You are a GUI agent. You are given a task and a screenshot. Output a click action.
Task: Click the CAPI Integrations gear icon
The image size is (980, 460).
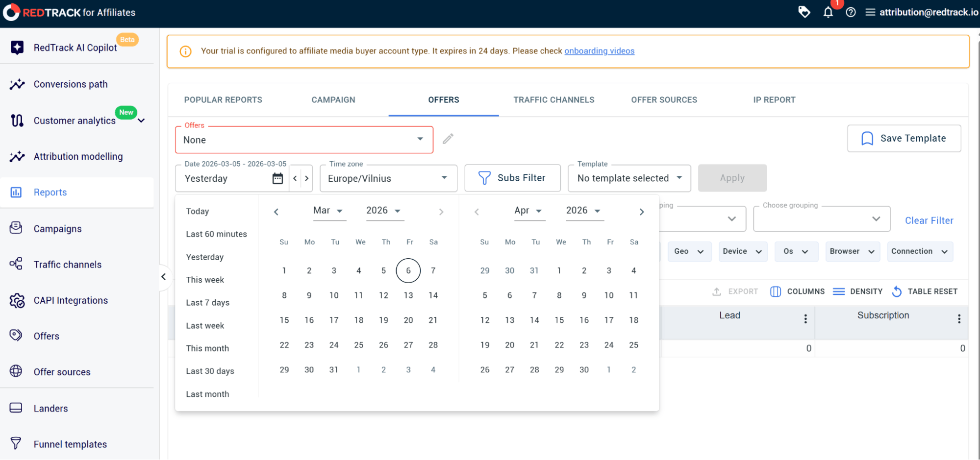(17, 300)
